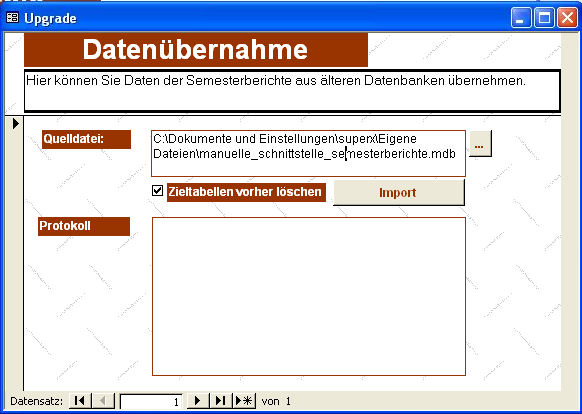Click the record selector arrow on the left
Image resolution: width=582 pixels, height=414 pixels.
pyautogui.click(x=14, y=123)
